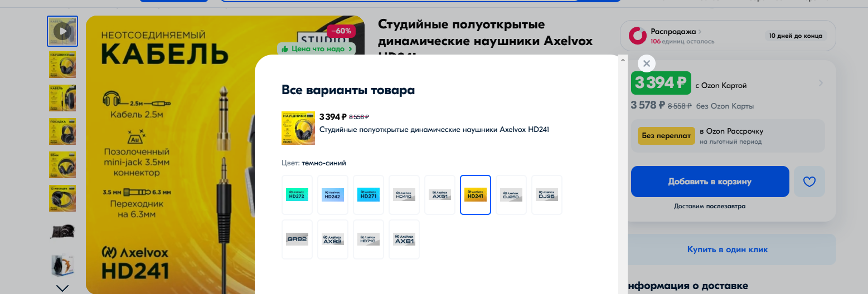The height and width of the screenshot is (294, 868).
Task: Open fifth gallery thumbnail labeled 50mm
Action: point(62,165)
